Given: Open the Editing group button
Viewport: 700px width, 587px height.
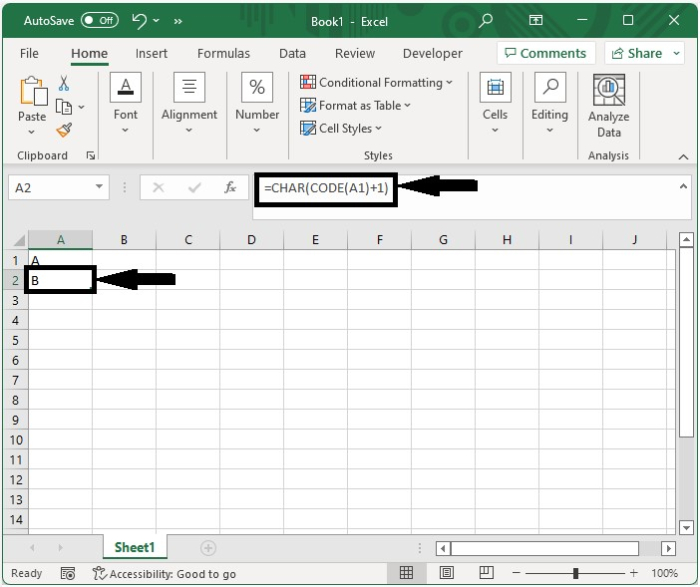Looking at the screenshot, I should pos(550,104).
